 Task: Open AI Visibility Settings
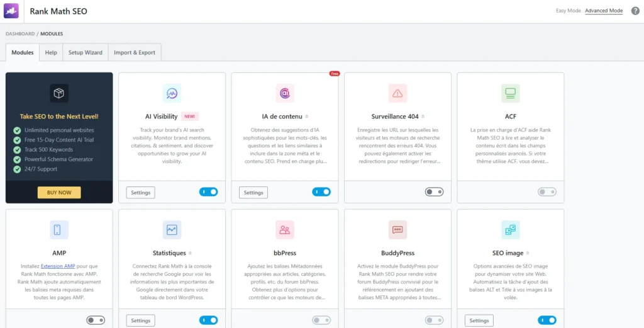140,193
